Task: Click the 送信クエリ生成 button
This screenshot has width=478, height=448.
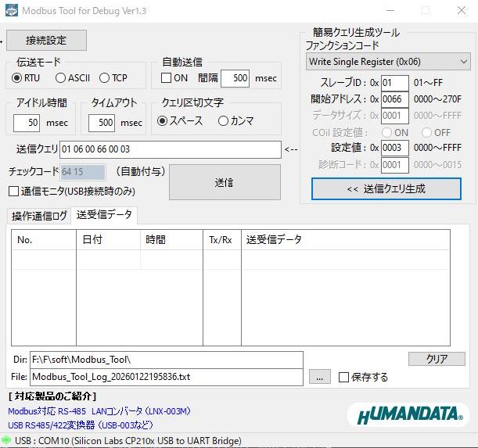Action: [386, 188]
